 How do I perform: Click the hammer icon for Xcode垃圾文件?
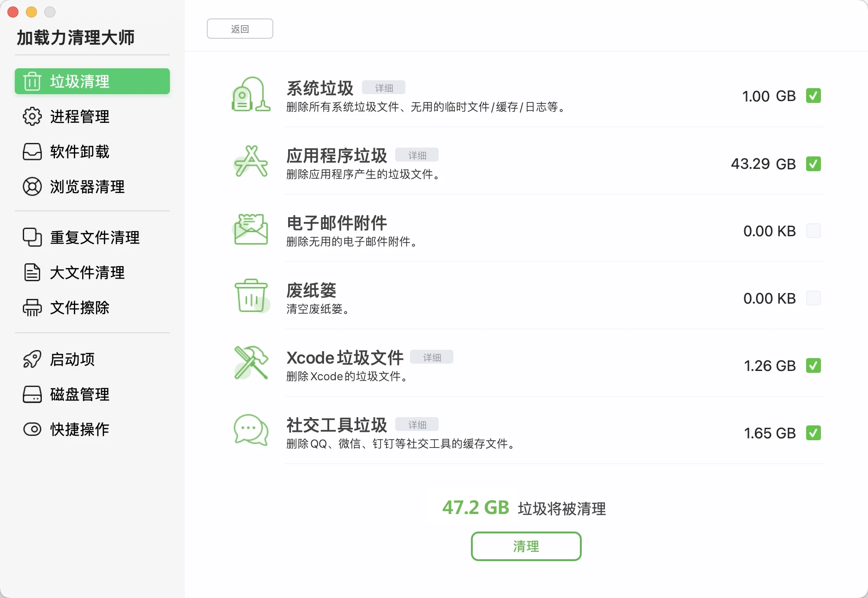pyautogui.click(x=251, y=364)
